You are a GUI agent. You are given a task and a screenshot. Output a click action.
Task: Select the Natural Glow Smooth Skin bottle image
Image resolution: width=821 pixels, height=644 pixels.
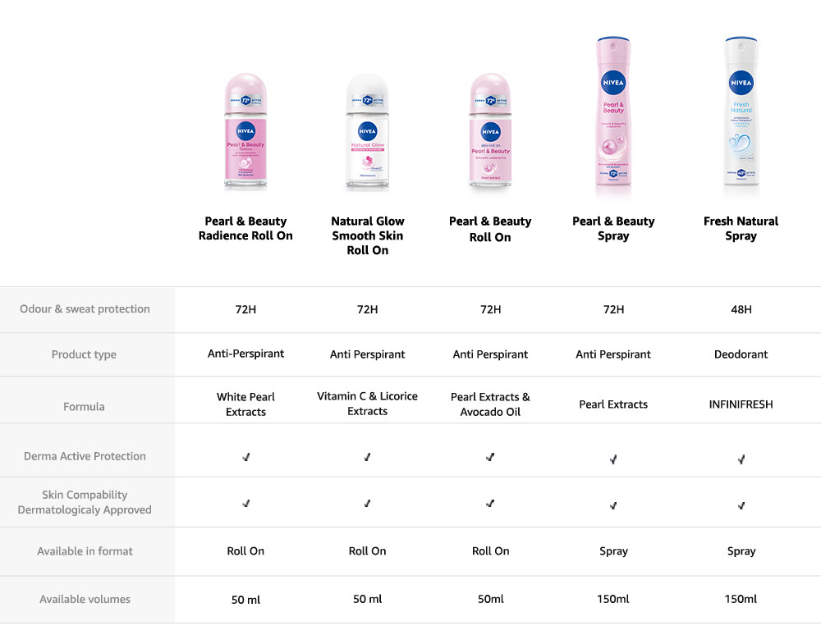367,133
